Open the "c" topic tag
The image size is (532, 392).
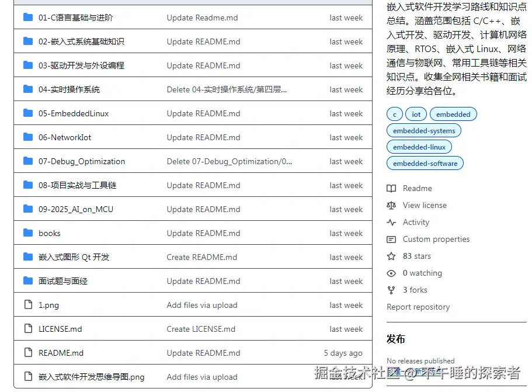tap(395, 114)
